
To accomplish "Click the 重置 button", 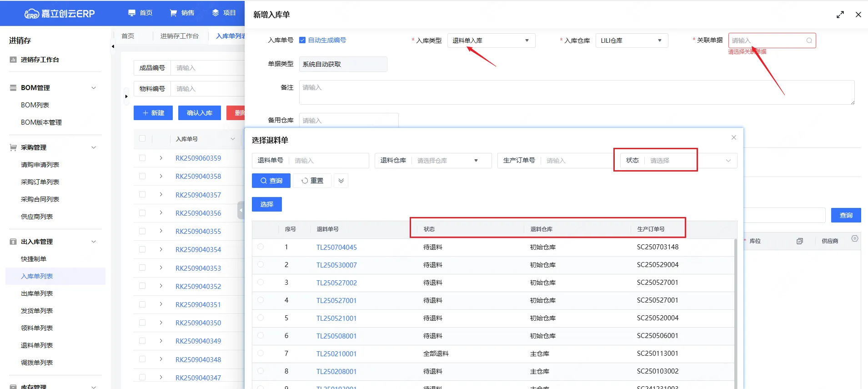I will 312,181.
